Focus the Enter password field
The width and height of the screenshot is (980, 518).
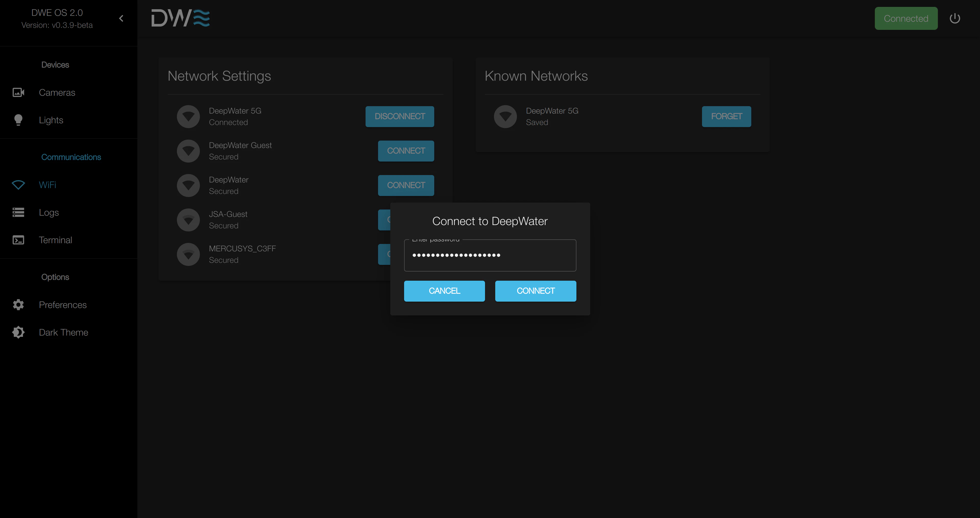coord(490,256)
